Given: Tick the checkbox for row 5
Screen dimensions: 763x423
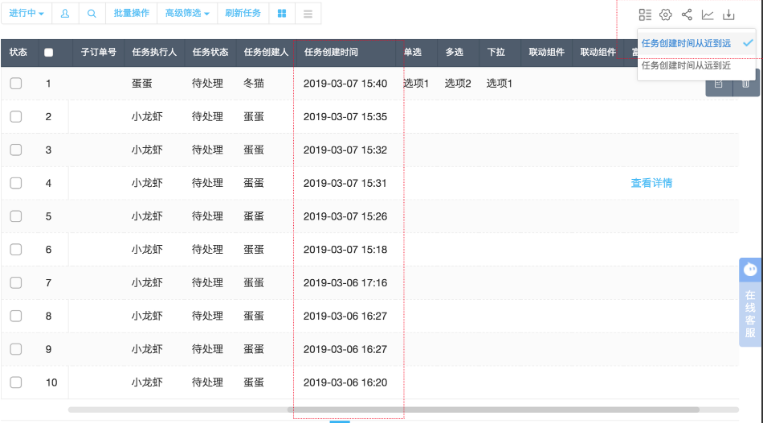Looking at the screenshot, I should tap(16, 216).
